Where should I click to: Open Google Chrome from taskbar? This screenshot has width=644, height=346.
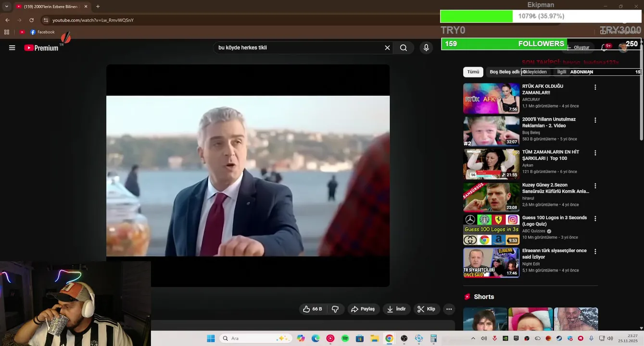click(x=389, y=338)
